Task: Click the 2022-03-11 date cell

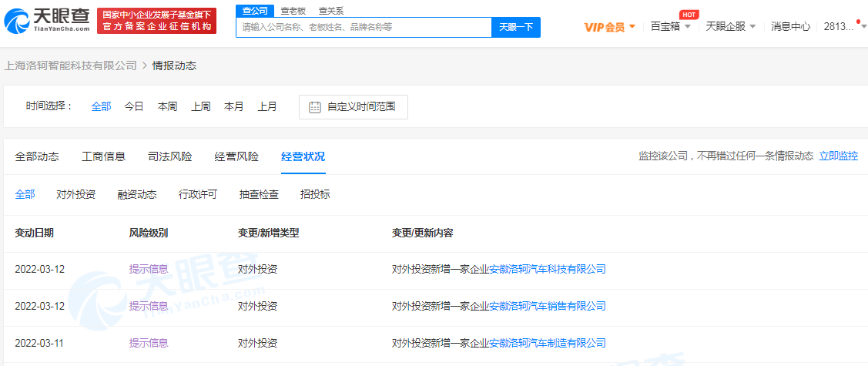Action: (39, 344)
